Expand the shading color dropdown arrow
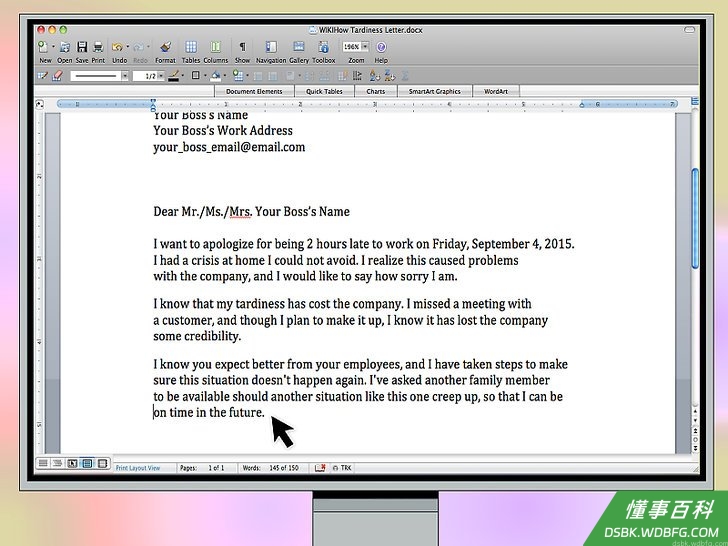This screenshot has height=546, width=728. point(225,76)
